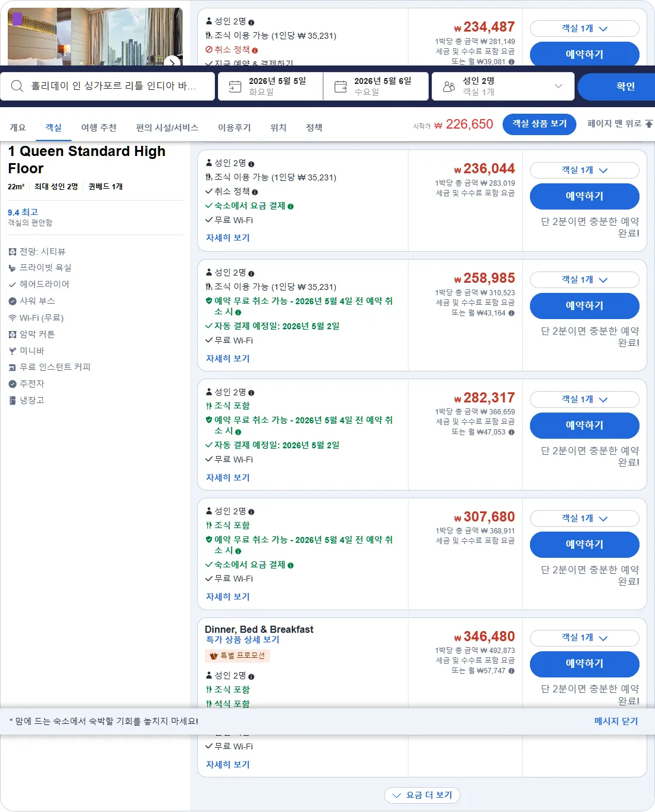This screenshot has height=812, width=655.
Task: Expand 요금 더 보기 for more rates
Action: pos(422,795)
